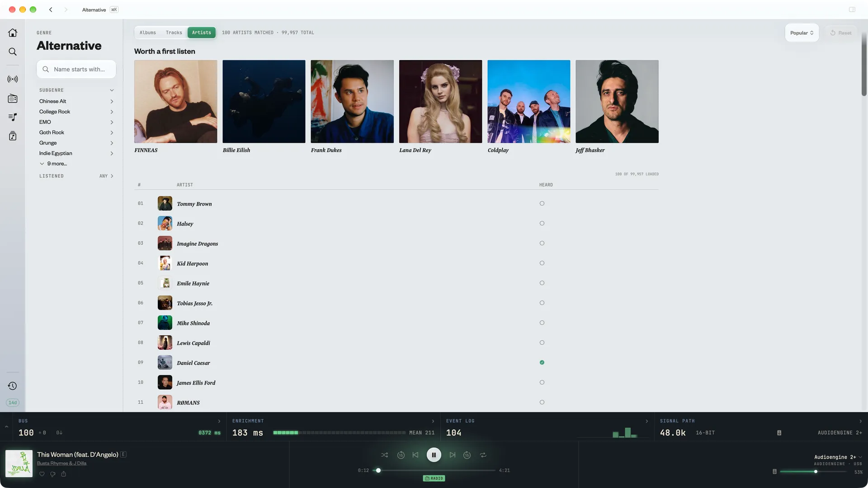The image size is (868, 488).
Task: Mark Halsey as heard
Action: [x=542, y=224]
